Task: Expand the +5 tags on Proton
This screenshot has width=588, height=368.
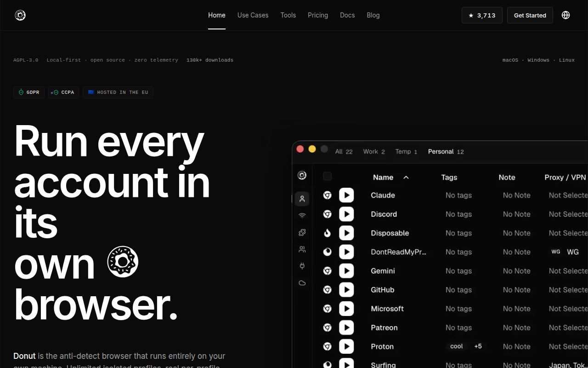Action: (478, 346)
